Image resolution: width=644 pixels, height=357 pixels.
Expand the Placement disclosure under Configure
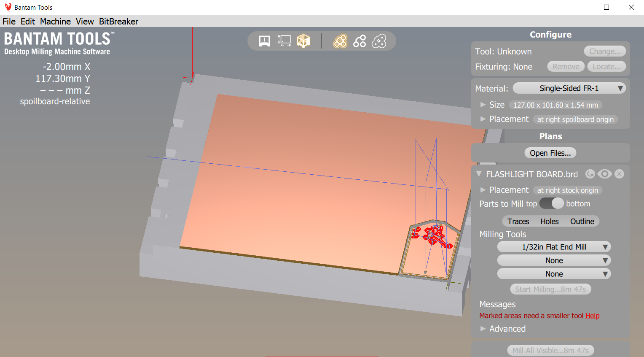(482, 119)
